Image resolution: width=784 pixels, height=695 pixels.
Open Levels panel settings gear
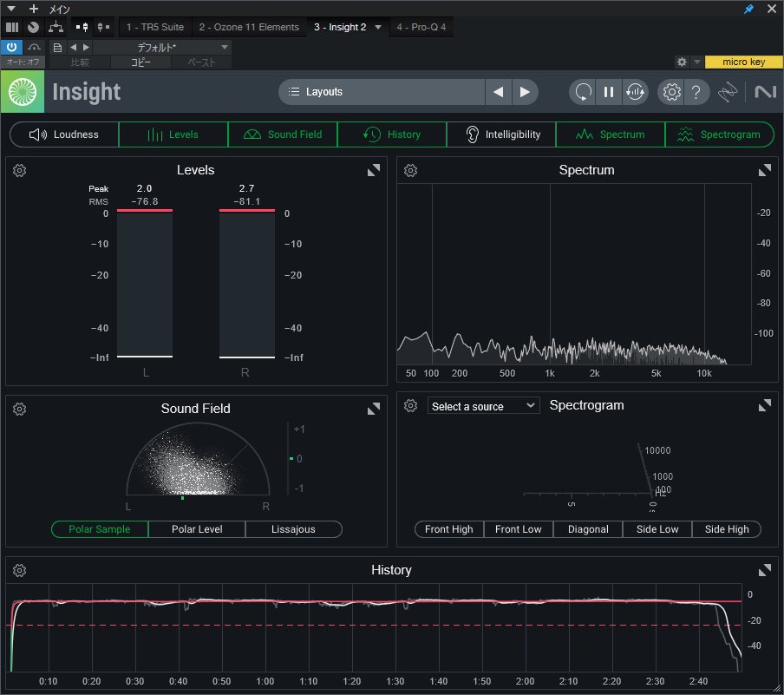20,171
